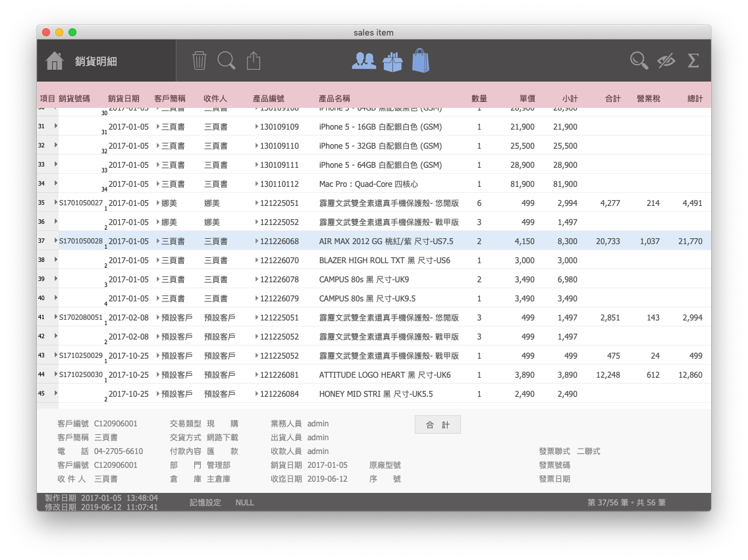Expand row 31 arrow
748x560 pixels.
click(x=56, y=126)
